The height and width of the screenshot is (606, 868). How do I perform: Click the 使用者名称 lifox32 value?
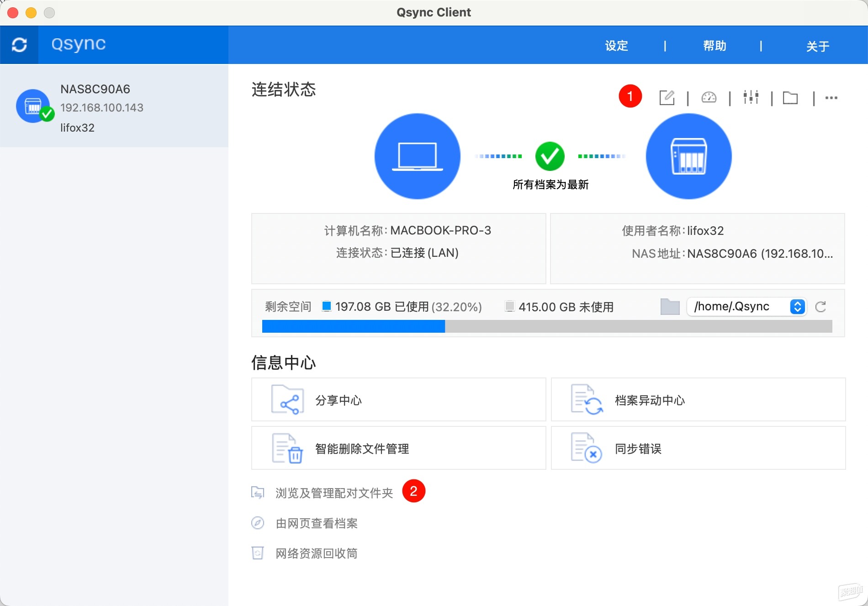[705, 231]
